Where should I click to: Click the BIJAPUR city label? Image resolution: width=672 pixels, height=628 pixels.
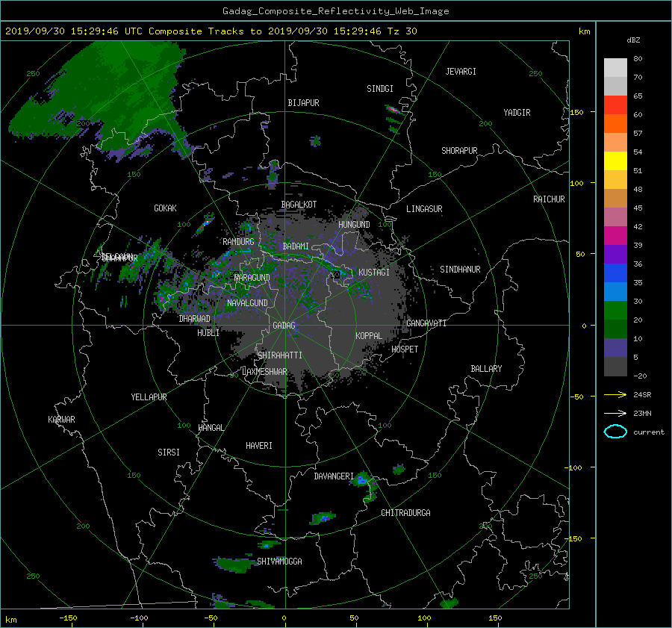point(303,103)
